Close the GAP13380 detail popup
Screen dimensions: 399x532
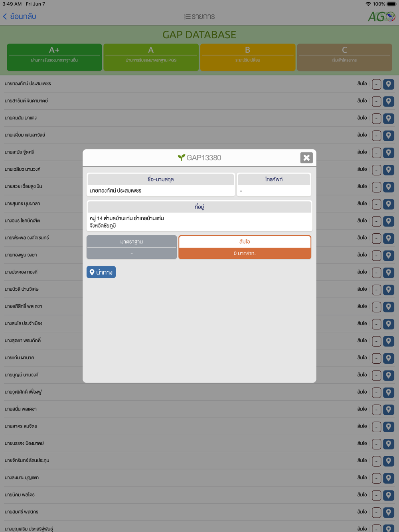(x=306, y=158)
